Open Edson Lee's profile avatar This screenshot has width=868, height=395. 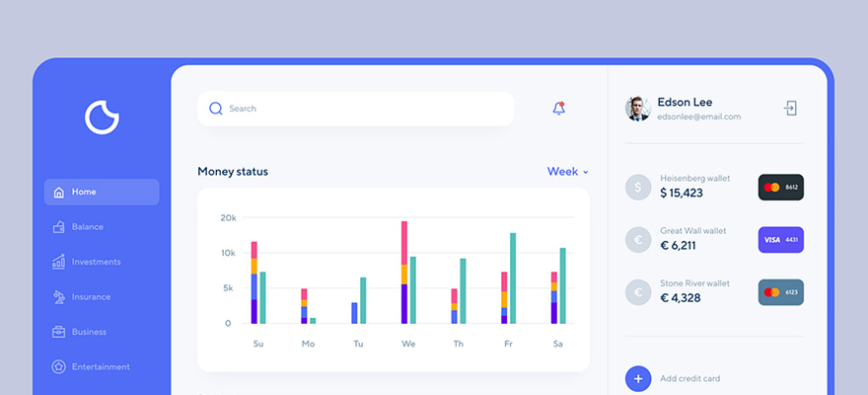[638, 109]
